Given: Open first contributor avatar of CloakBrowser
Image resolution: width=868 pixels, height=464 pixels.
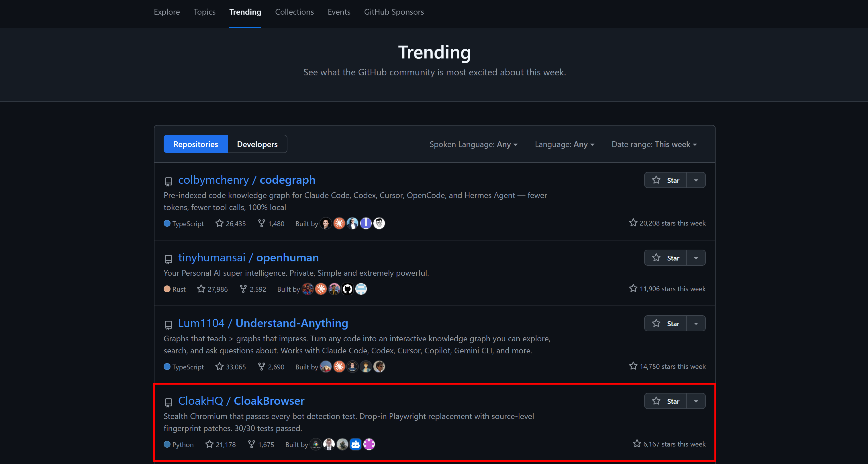Looking at the screenshot, I should [x=316, y=444].
